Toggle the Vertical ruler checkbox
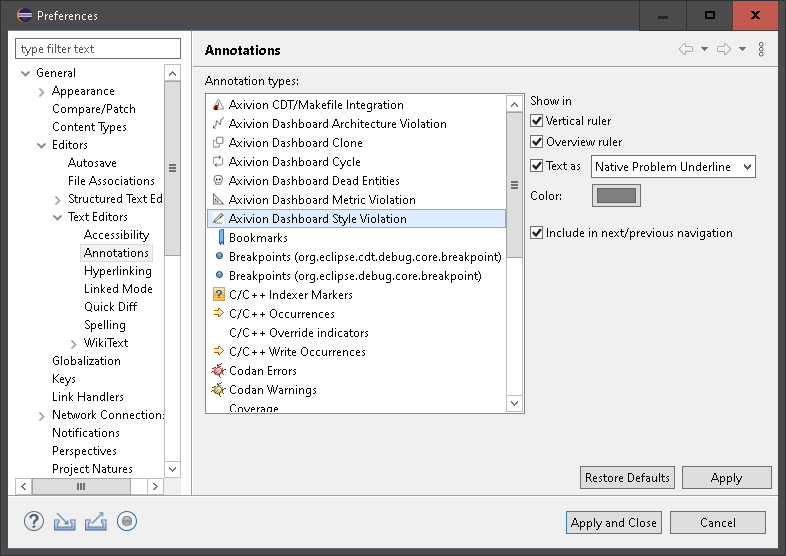The height and width of the screenshot is (556, 786). click(x=536, y=121)
